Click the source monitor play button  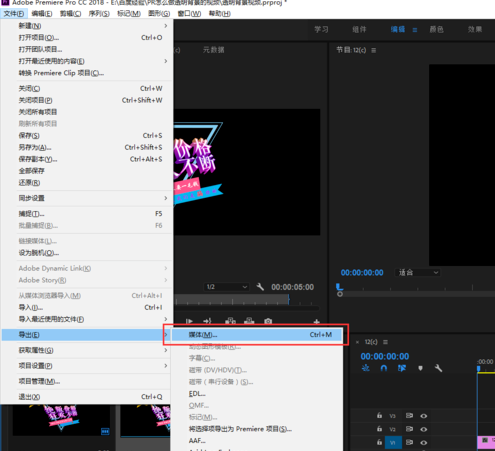[x=189, y=321]
